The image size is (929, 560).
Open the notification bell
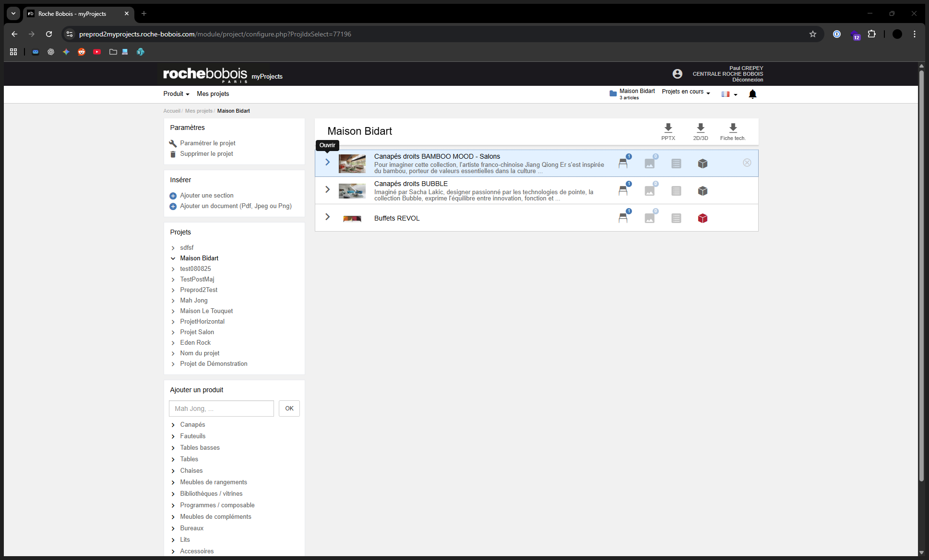[x=752, y=94]
